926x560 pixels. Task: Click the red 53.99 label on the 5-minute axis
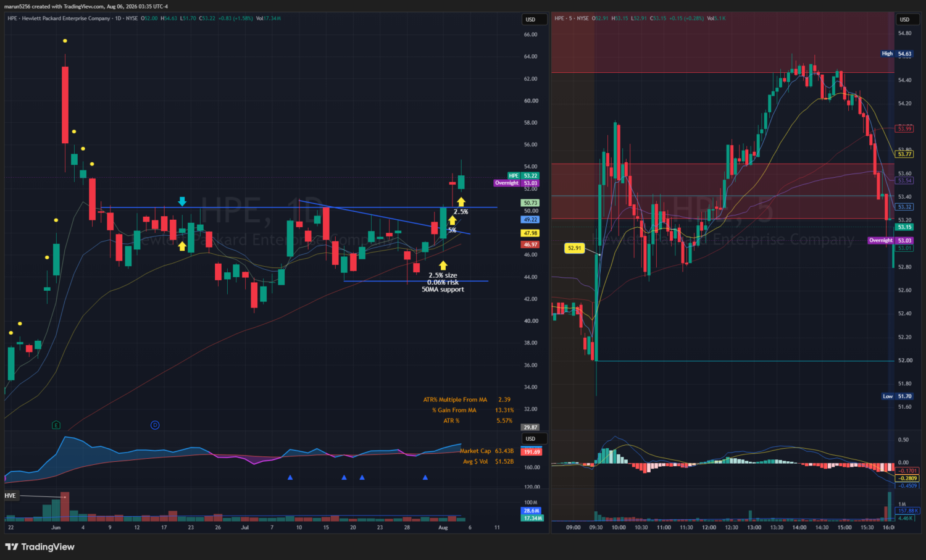(904, 129)
